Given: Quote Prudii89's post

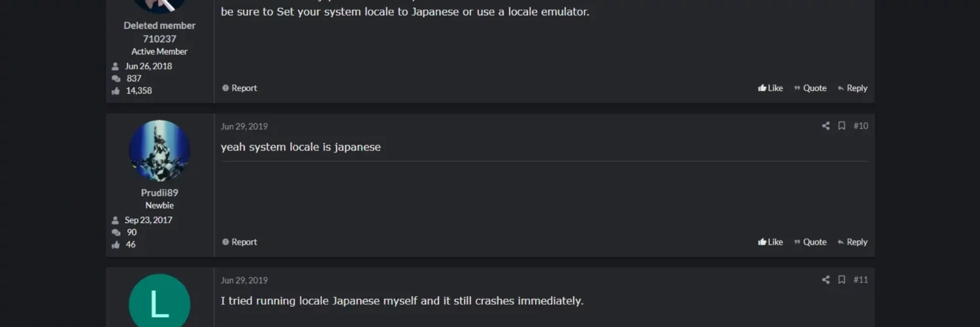Looking at the screenshot, I should [810, 242].
